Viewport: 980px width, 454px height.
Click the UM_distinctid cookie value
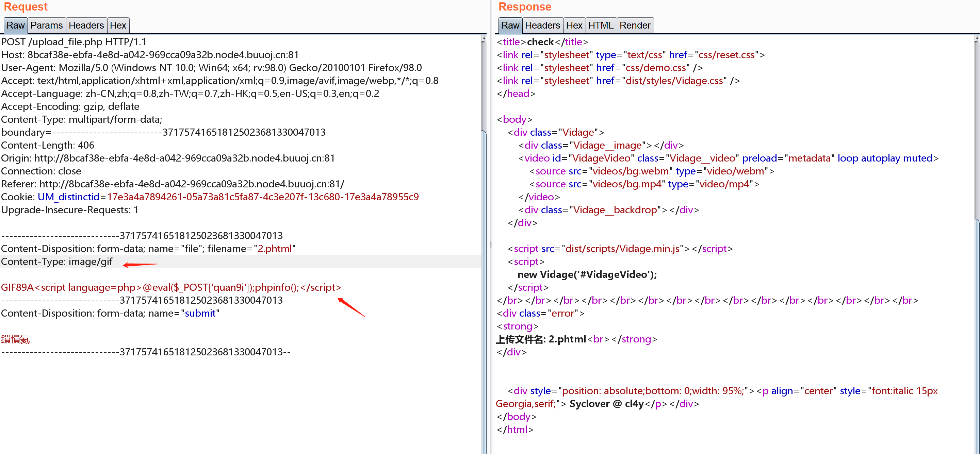coord(262,197)
